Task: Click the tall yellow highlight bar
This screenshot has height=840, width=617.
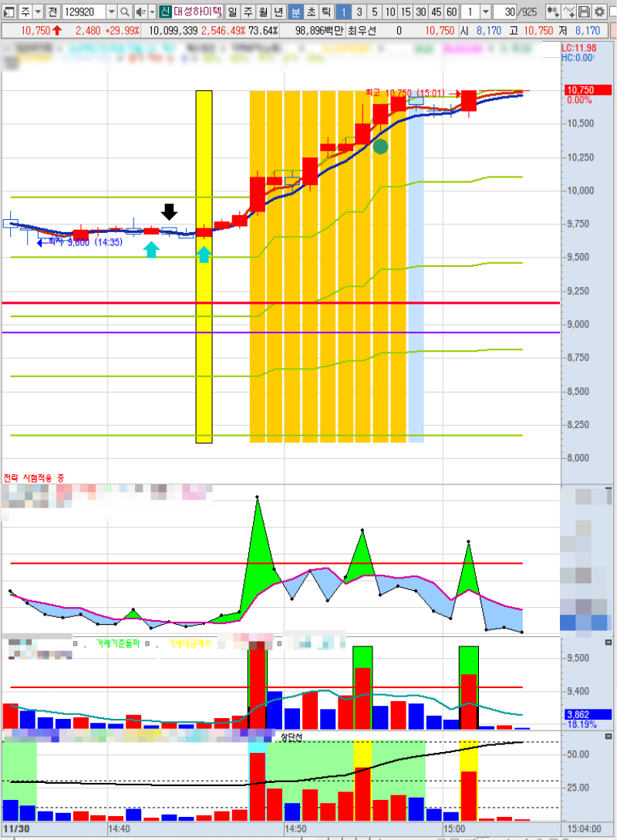Action: [204, 267]
